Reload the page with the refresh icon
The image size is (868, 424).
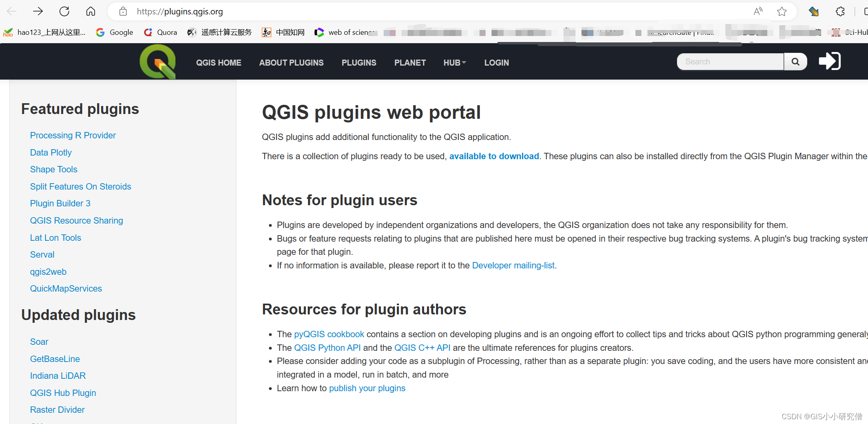[x=64, y=11]
